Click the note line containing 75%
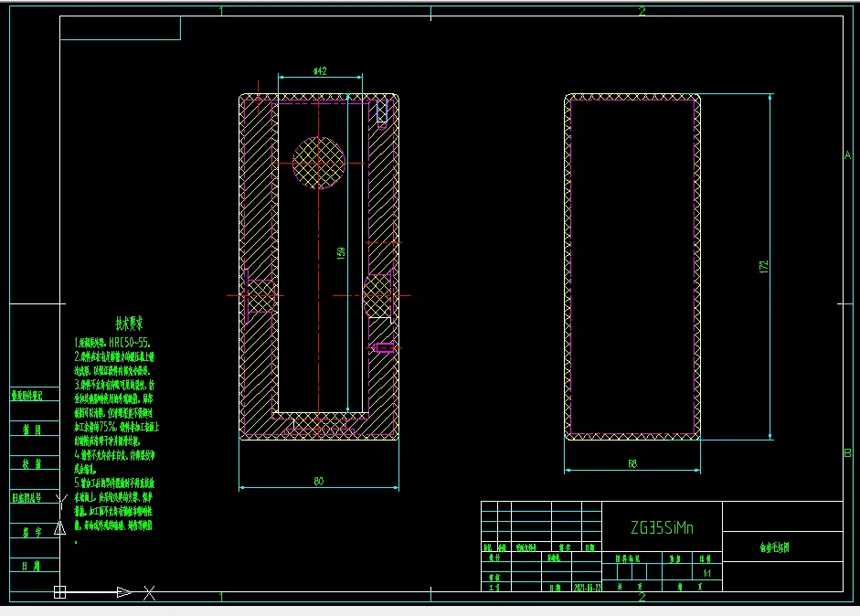 [117, 427]
